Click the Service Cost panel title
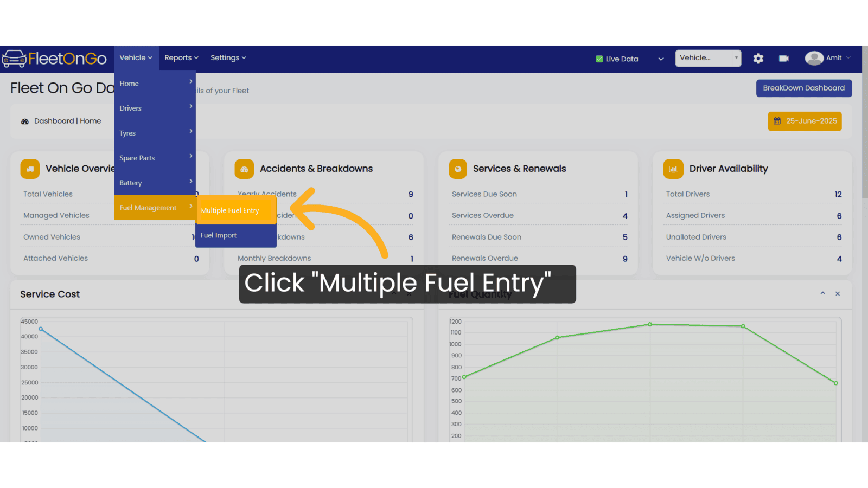The image size is (868, 488). 50,294
